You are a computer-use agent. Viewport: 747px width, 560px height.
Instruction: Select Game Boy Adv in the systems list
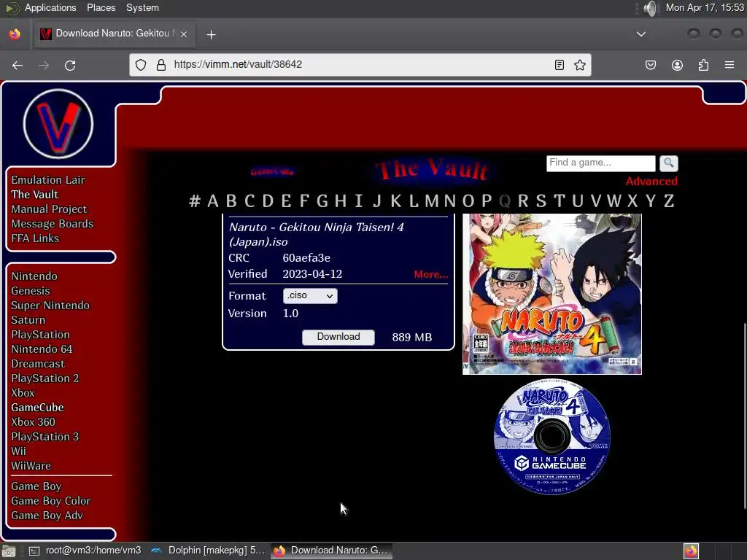pyautogui.click(x=47, y=516)
